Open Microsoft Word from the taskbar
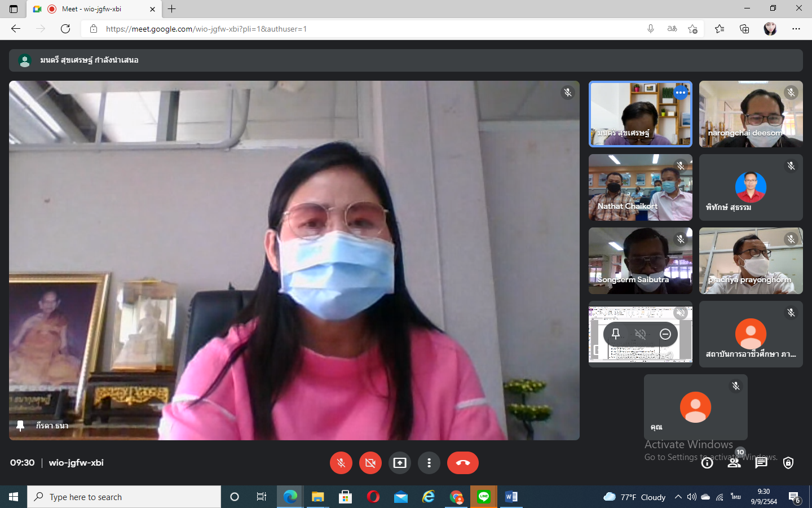 click(511, 497)
